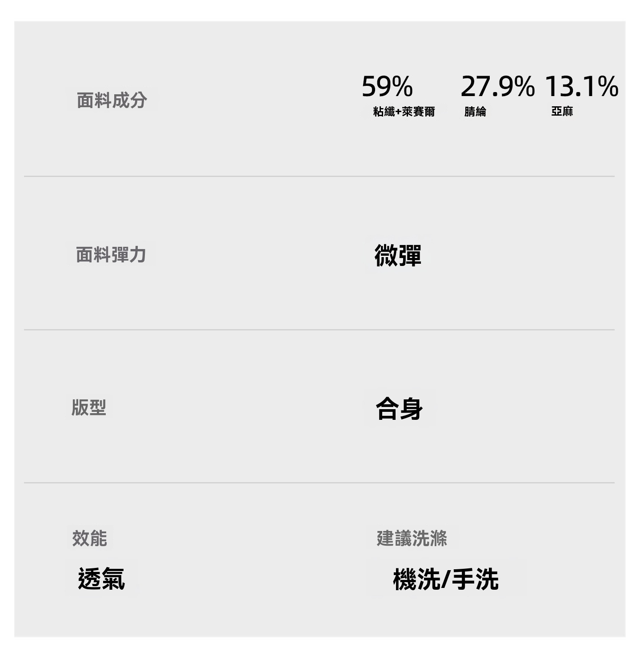Select the 59% composition value
Screen dimensions: 640x672
387,86
